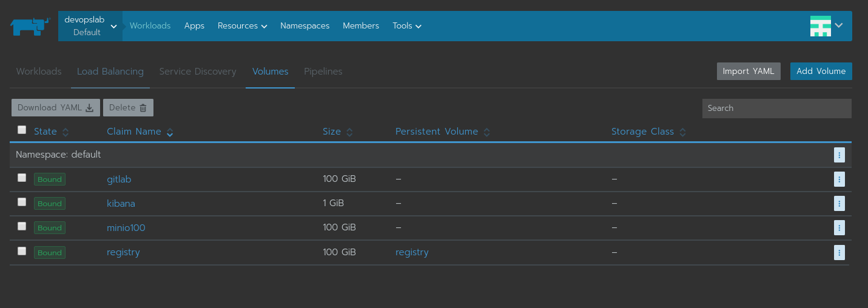Open the user avatar menu
The width and height of the screenshot is (868, 308).
(x=827, y=26)
